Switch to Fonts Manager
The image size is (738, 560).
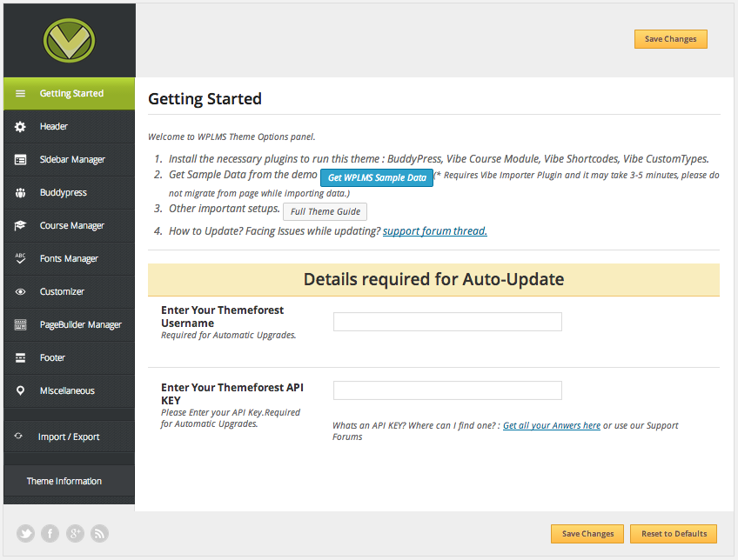[70, 258]
